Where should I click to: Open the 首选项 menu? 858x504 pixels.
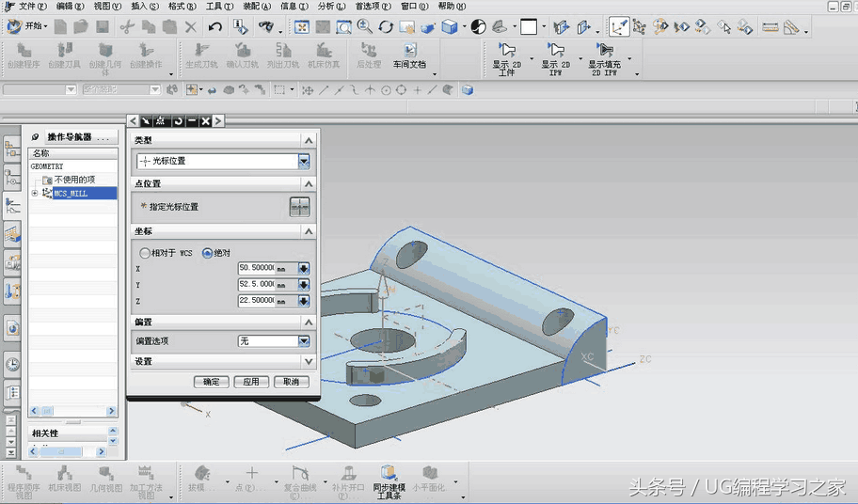373,6
